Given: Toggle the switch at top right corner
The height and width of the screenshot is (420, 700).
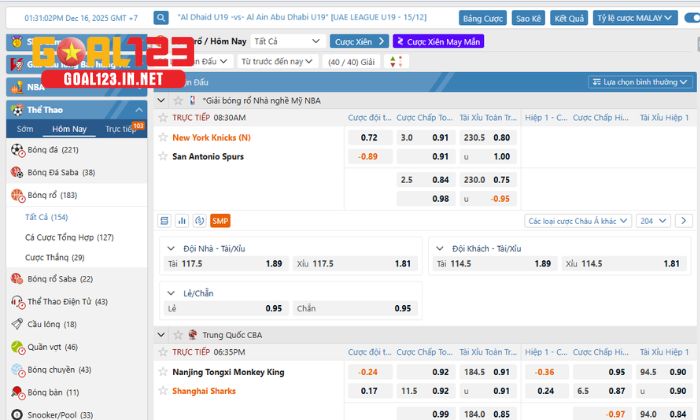Looking at the screenshot, I should [x=692, y=18].
